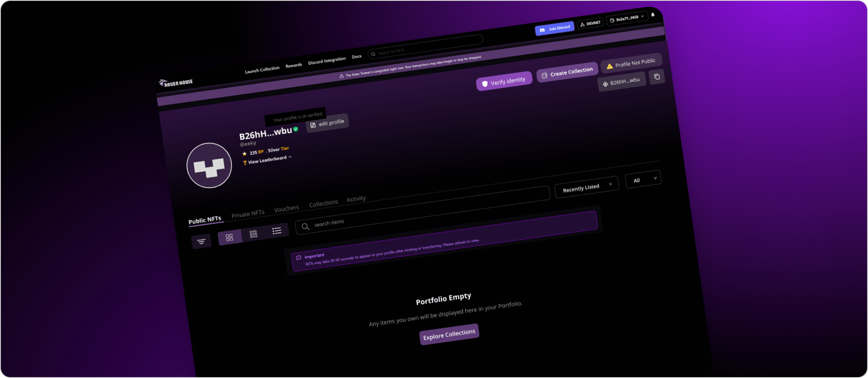868x378 pixels.
Task: Click the Explore Collections button
Action: (x=449, y=334)
